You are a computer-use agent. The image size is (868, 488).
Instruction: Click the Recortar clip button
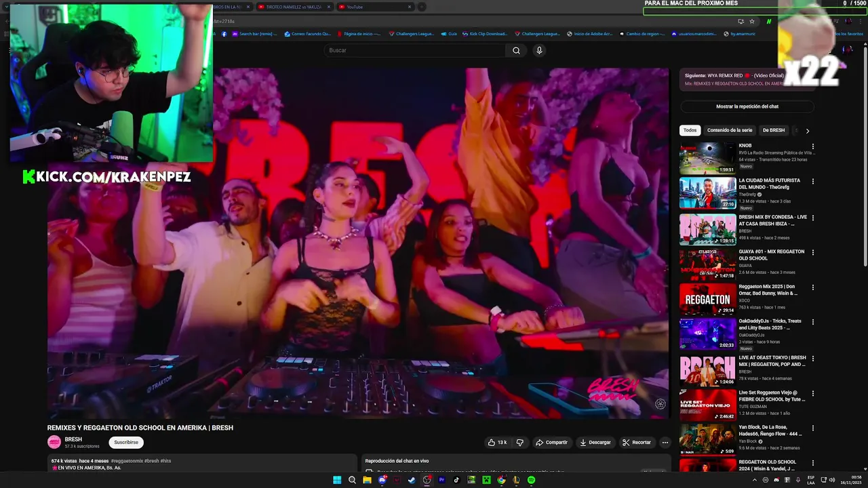point(637,443)
